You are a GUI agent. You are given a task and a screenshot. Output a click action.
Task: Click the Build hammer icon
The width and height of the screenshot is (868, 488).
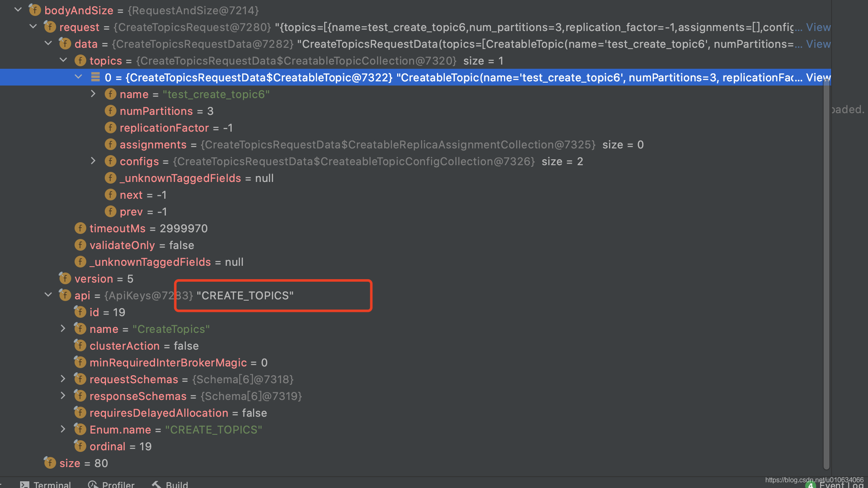click(x=156, y=485)
